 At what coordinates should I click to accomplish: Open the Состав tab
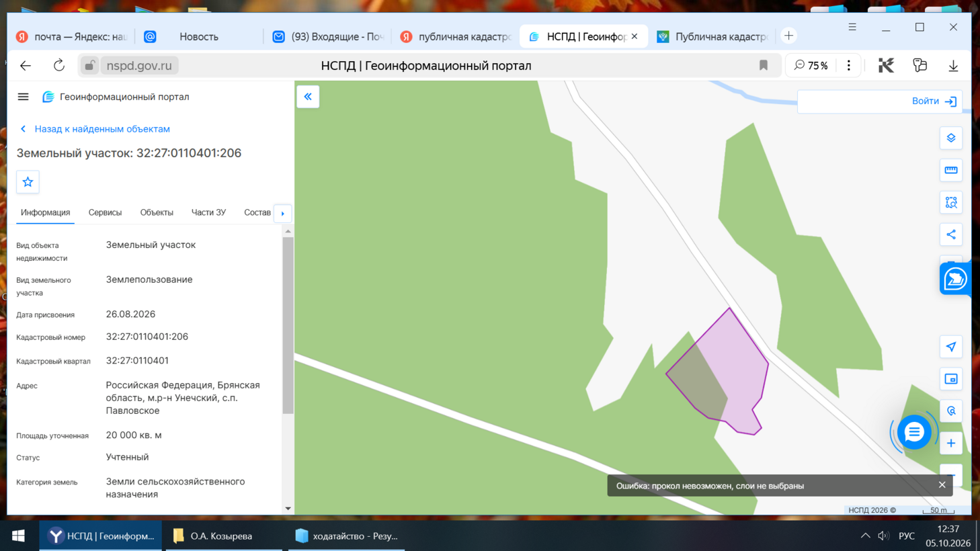tap(257, 212)
